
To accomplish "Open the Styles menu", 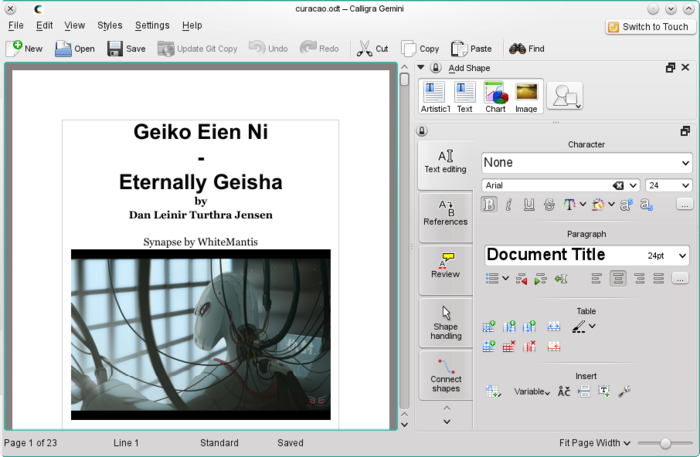I will click(110, 25).
